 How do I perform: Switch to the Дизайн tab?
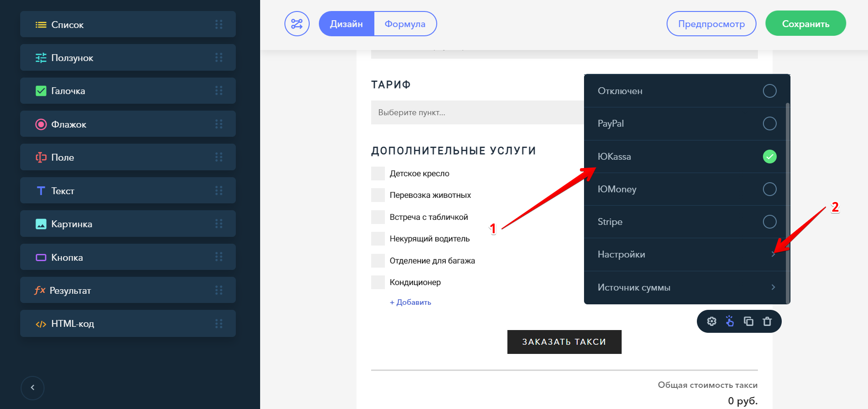tap(346, 24)
